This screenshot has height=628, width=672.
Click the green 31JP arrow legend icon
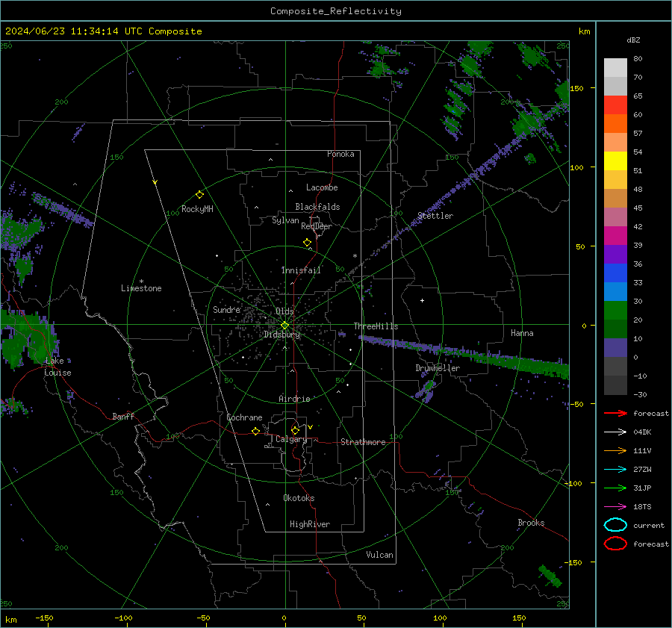[615, 488]
